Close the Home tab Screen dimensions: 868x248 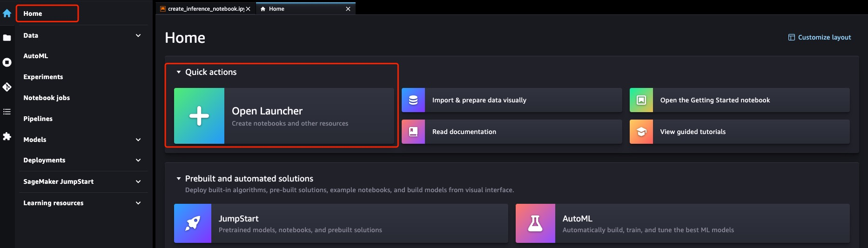coord(348,9)
